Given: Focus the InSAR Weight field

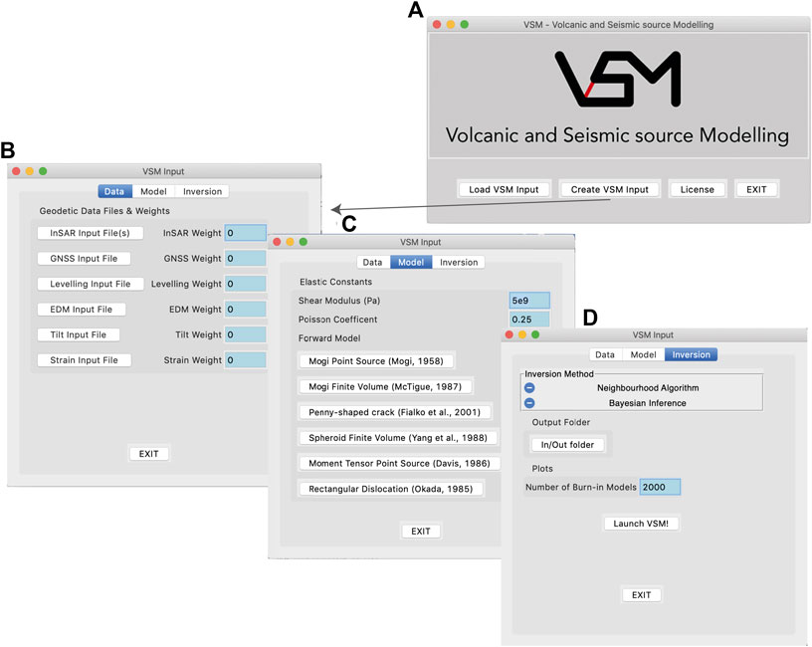Looking at the screenshot, I should [246, 233].
